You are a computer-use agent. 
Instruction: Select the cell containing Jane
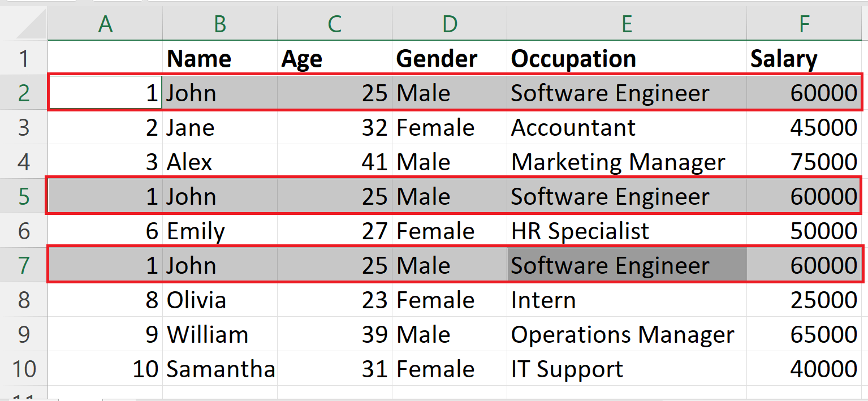(219, 127)
